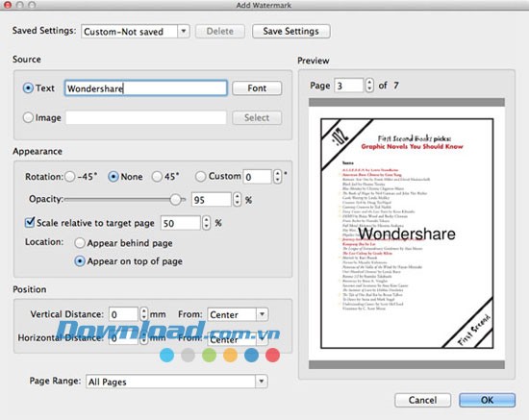Select the Custom rotation radio button

[x=200, y=176]
